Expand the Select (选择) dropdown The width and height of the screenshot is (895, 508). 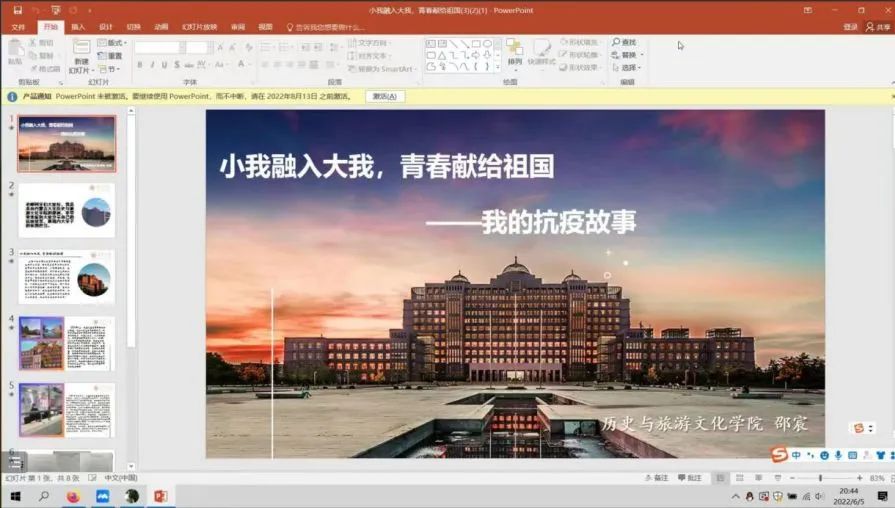pyautogui.click(x=628, y=68)
